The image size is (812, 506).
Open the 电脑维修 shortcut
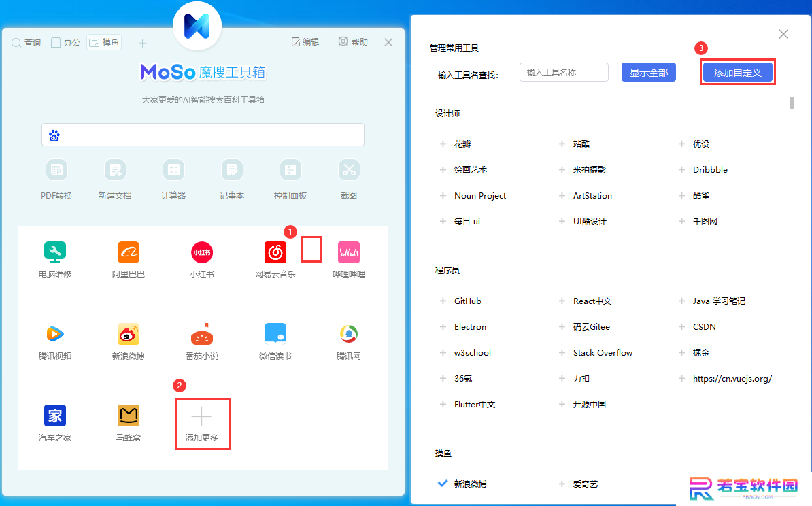55,252
